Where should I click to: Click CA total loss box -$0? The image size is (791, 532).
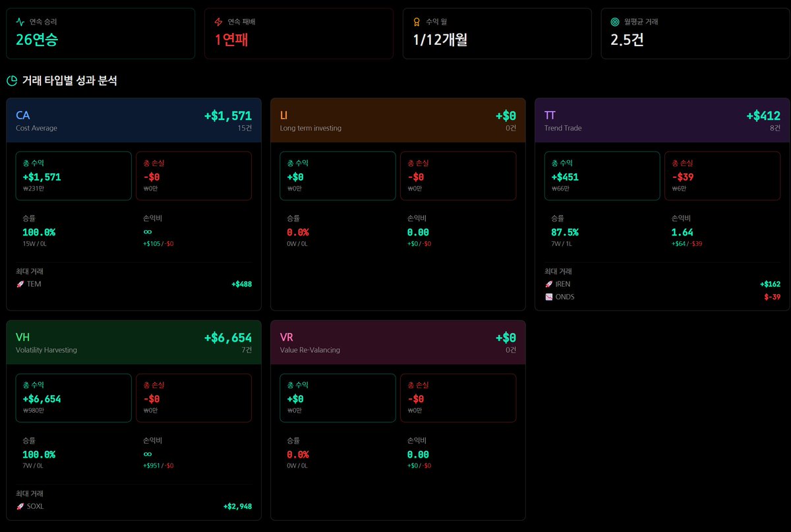(x=194, y=175)
